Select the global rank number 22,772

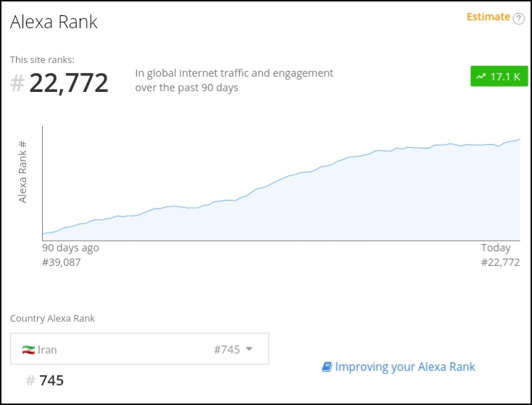tap(69, 83)
